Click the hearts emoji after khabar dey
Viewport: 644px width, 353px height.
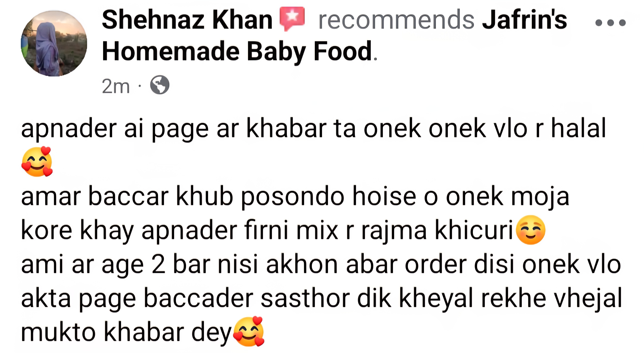249,332
